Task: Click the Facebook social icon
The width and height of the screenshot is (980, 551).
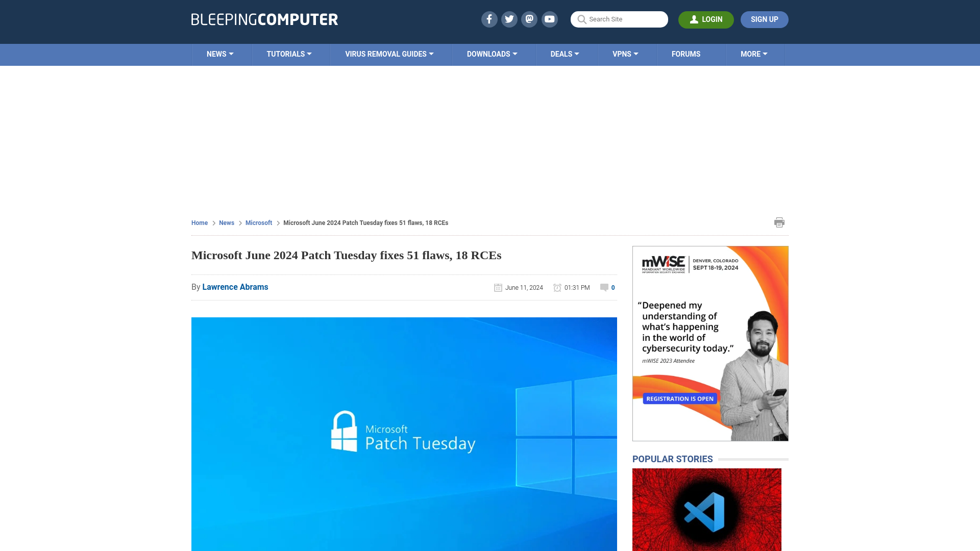Action: tap(489, 19)
